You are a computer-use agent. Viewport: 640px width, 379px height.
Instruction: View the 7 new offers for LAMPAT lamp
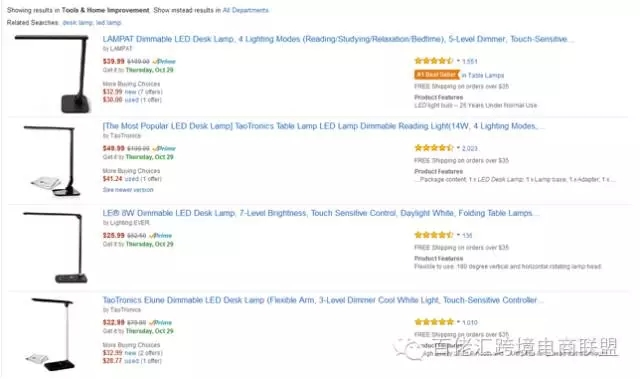(x=144, y=92)
